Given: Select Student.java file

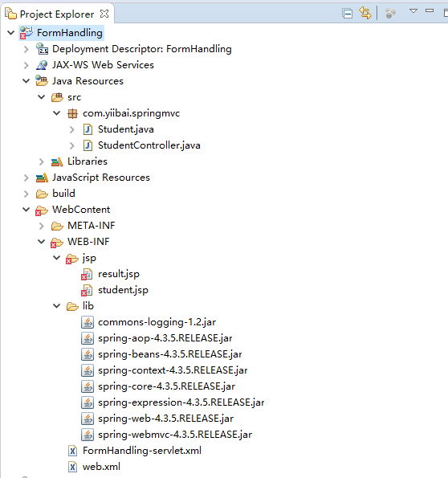Looking at the screenshot, I should point(125,129).
